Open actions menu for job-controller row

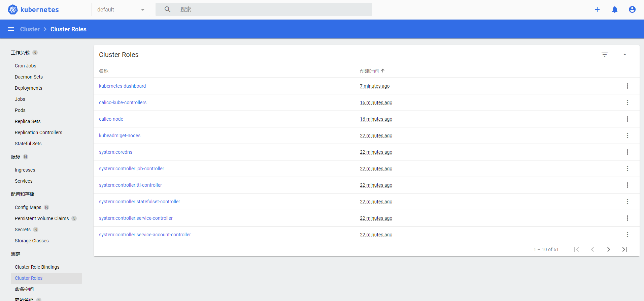click(x=628, y=169)
